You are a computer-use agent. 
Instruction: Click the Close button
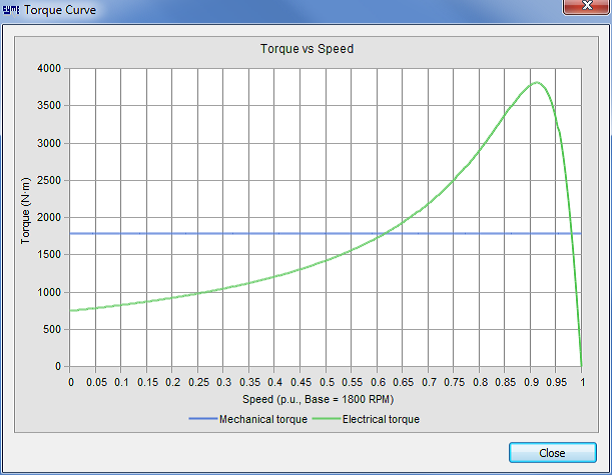[552, 452]
